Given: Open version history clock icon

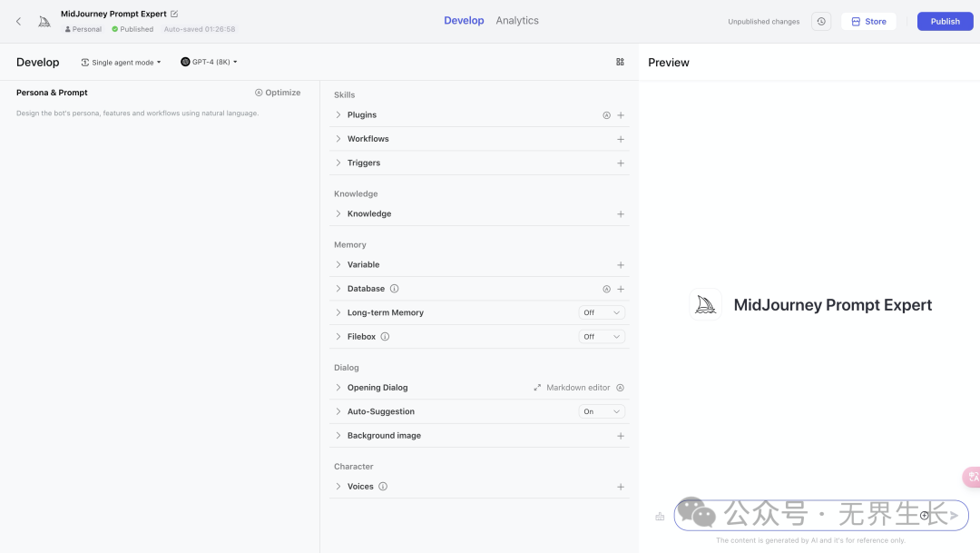Looking at the screenshot, I should (821, 21).
